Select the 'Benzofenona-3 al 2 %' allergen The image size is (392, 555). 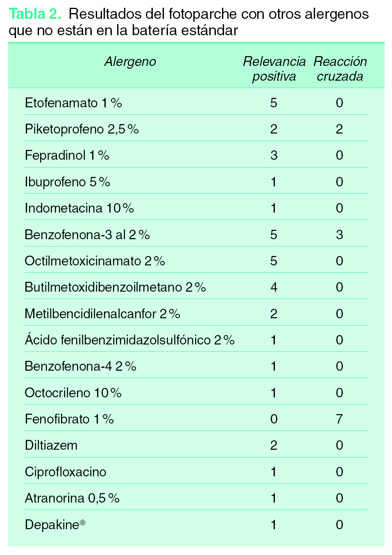(x=87, y=235)
